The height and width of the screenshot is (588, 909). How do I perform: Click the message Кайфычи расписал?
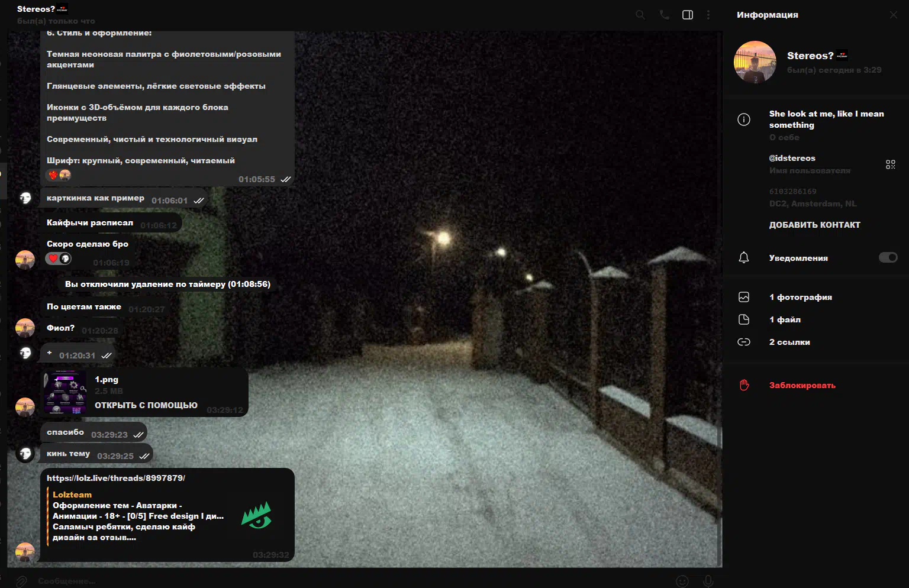click(x=112, y=223)
